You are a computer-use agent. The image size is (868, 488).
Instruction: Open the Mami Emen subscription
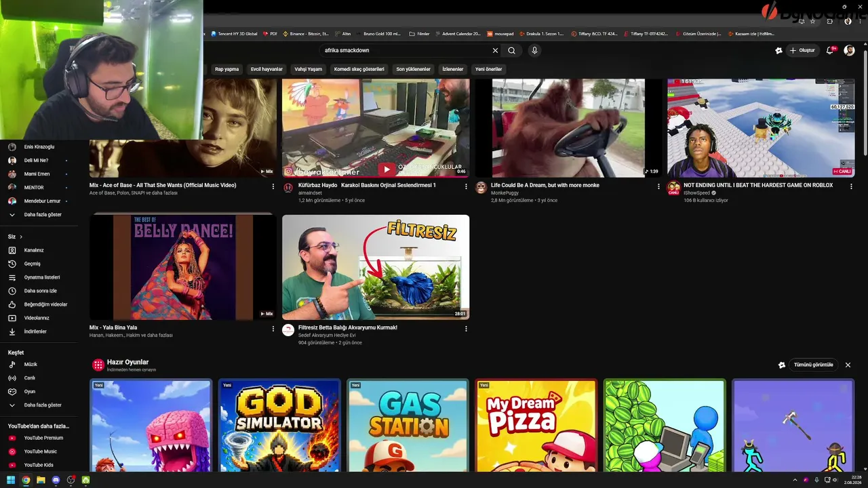click(x=38, y=174)
